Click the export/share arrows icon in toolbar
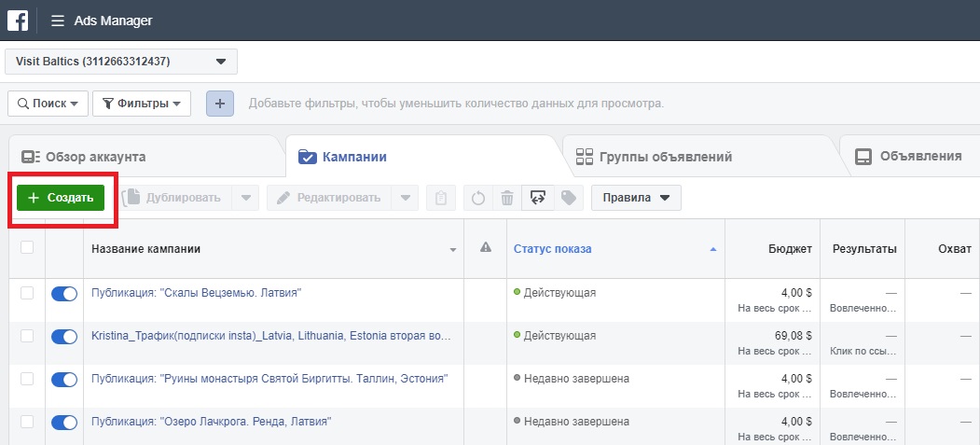The height and width of the screenshot is (445, 980). [538, 198]
